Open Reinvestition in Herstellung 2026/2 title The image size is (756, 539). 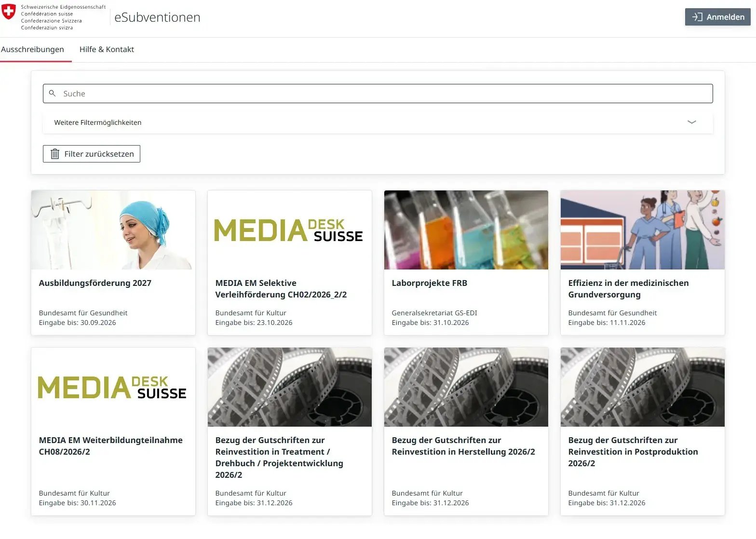463,446
